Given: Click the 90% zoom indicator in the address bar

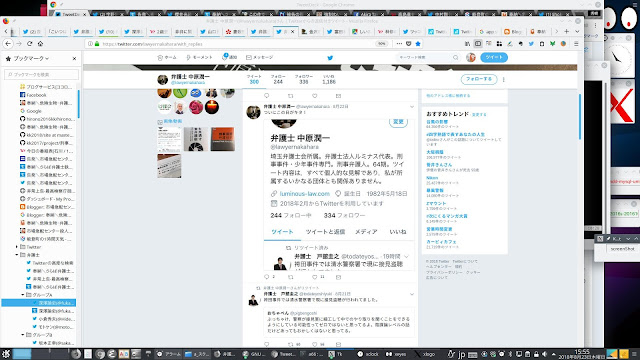Looking at the screenshot, I should pos(381,44).
